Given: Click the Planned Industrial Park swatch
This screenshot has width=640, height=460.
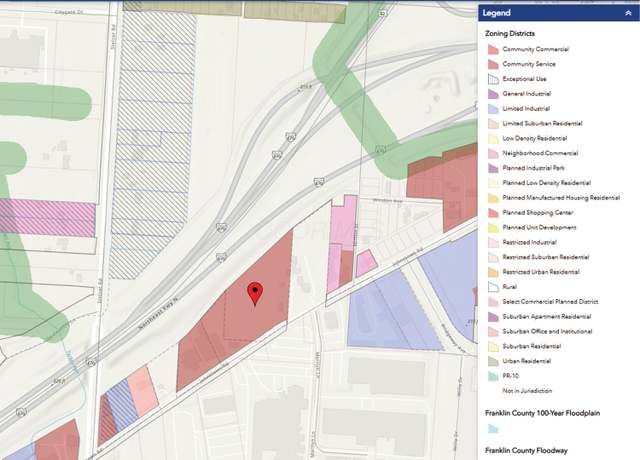Looking at the screenshot, I should point(493,168).
